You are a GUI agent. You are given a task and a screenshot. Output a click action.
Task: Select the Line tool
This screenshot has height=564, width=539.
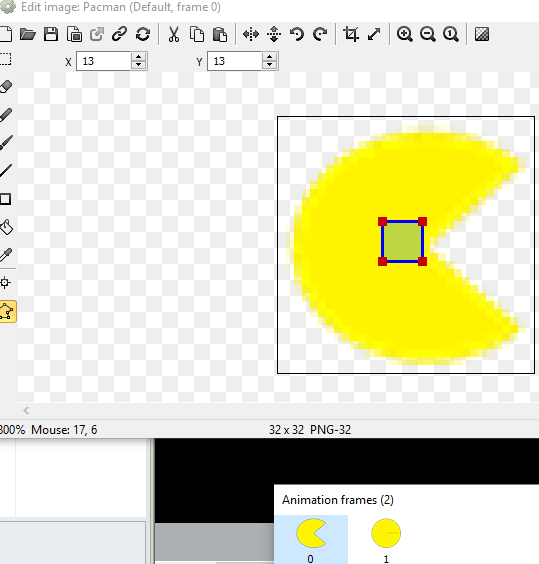(x=6, y=170)
